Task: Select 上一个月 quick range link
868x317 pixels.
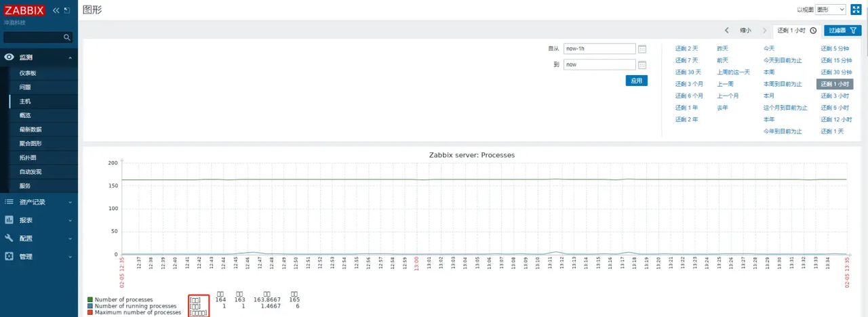Action: (x=728, y=96)
